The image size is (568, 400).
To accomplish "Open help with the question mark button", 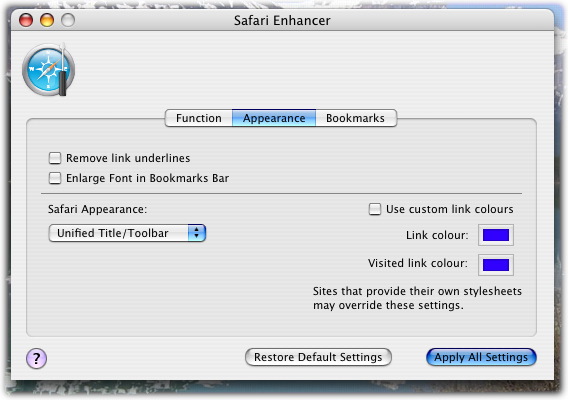I will [x=36, y=358].
